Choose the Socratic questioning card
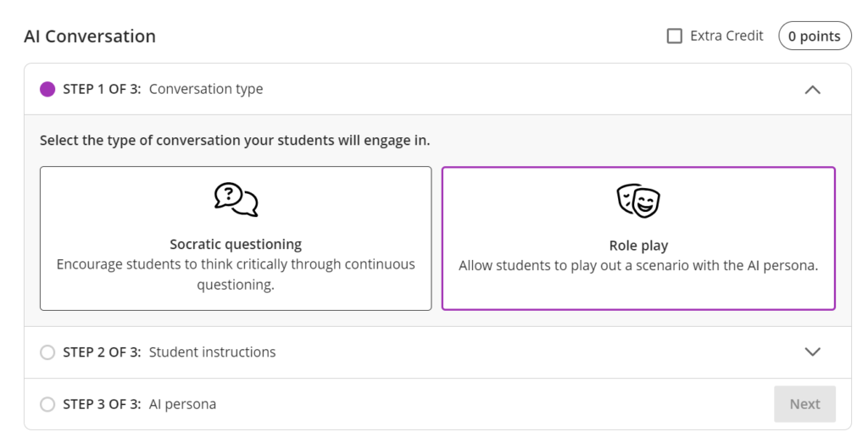This screenshot has height=432, width=868. pyautogui.click(x=236, y=238)
